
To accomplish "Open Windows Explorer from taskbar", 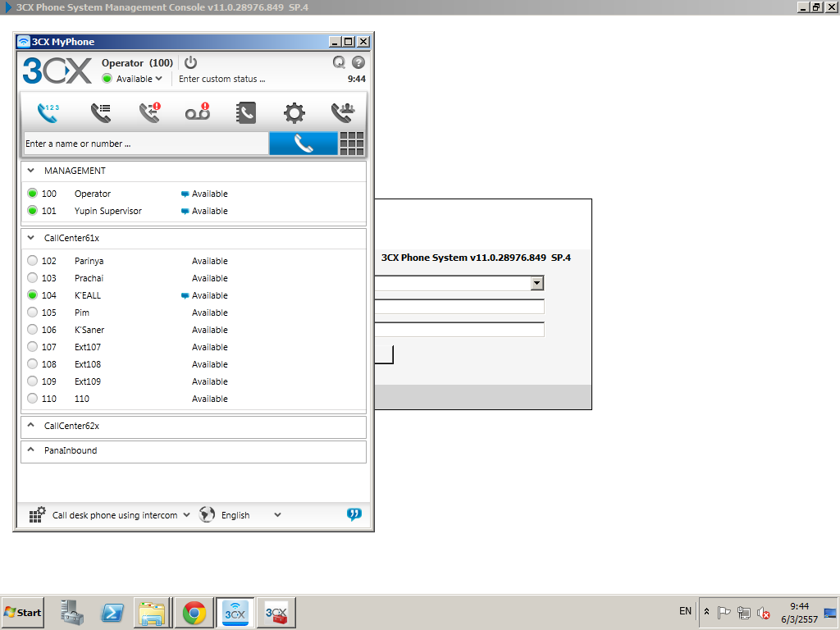I will (152, 612).
